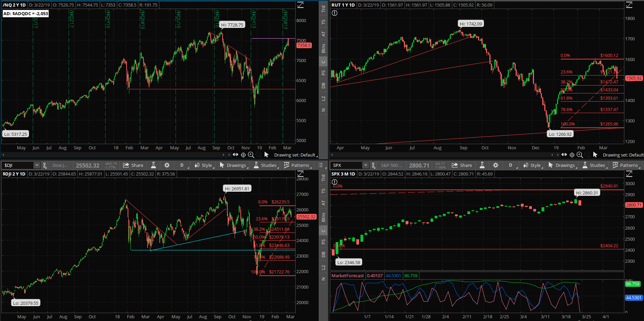
Task: Toggle the Trd sidebar tab beside the /NQ chart
Action: click(x=323, y=9)
